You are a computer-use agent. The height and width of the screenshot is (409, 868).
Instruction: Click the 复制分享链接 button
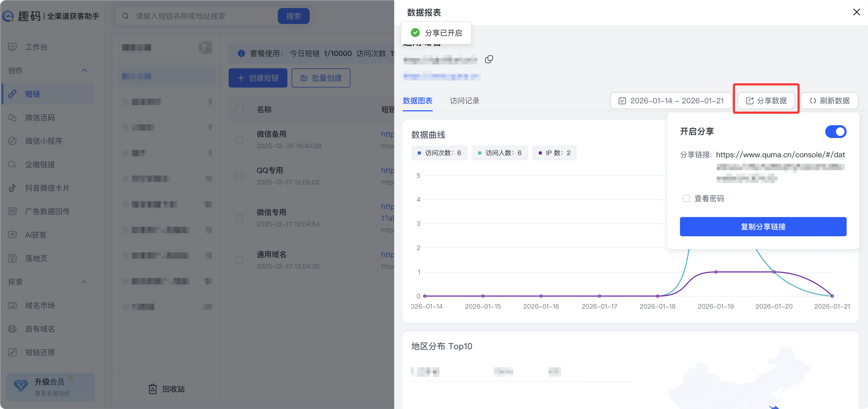coord(763,227)
